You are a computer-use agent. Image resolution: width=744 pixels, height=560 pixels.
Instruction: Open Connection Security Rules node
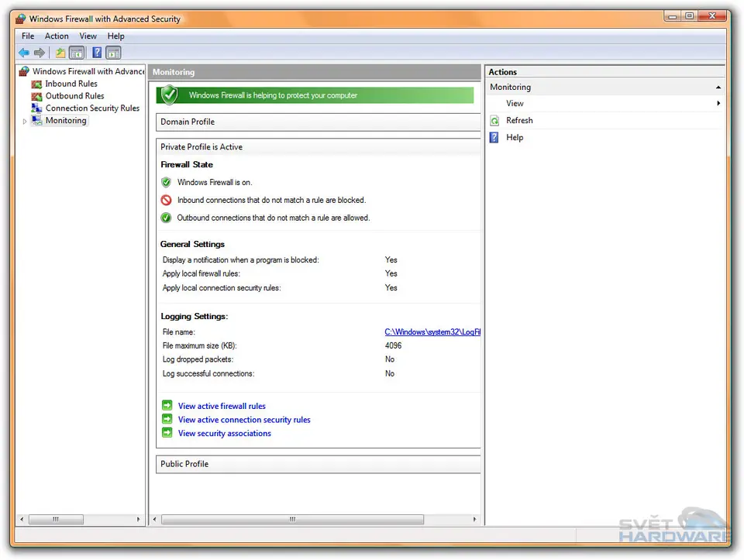click(x=92, y=108)
